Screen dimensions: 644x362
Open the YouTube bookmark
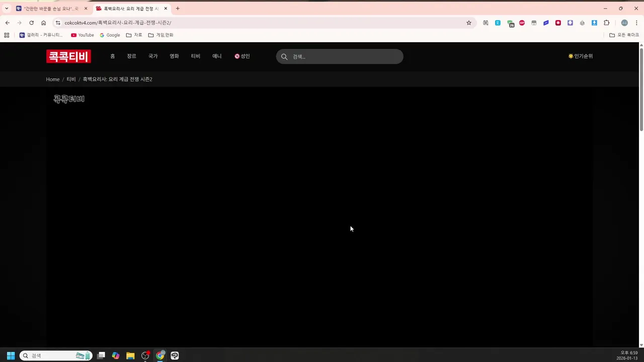(x=83, y=35)
